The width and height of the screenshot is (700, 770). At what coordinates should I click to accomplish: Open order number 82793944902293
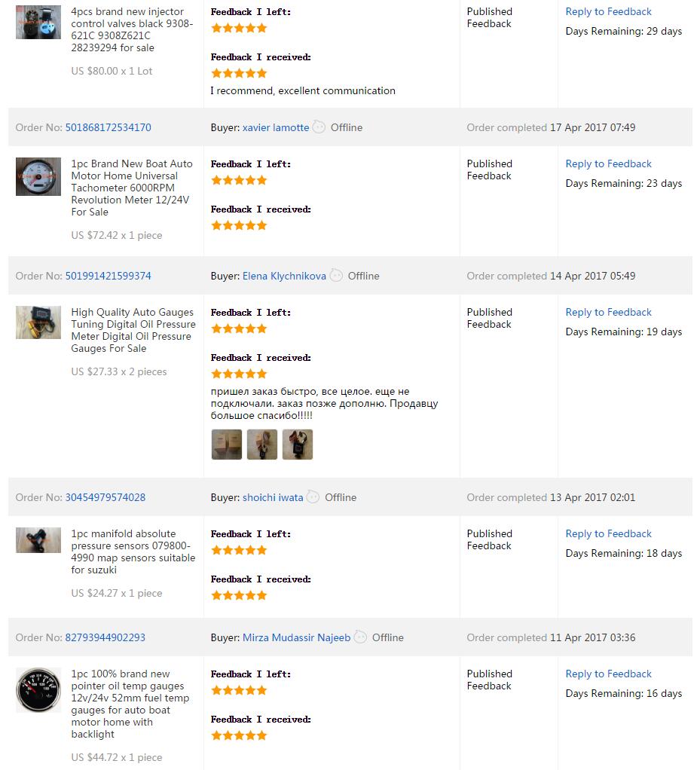pos(105,637)
